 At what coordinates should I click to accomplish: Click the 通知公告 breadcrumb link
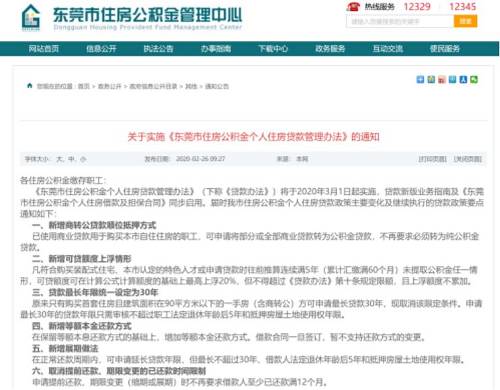tap(217, 86)
